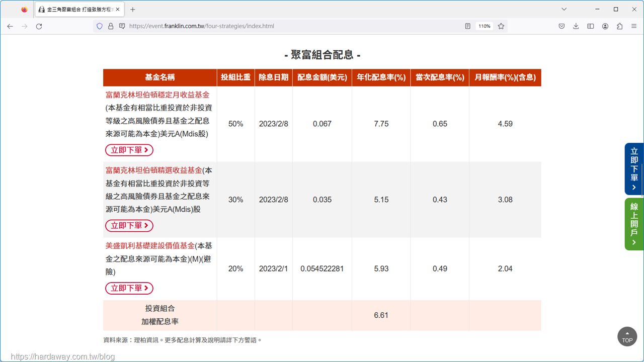Click the 投組比重 column header

tap(235, 77)
